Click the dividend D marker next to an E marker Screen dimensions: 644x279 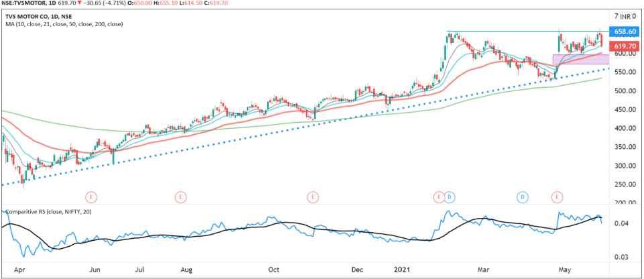[449, 197]
